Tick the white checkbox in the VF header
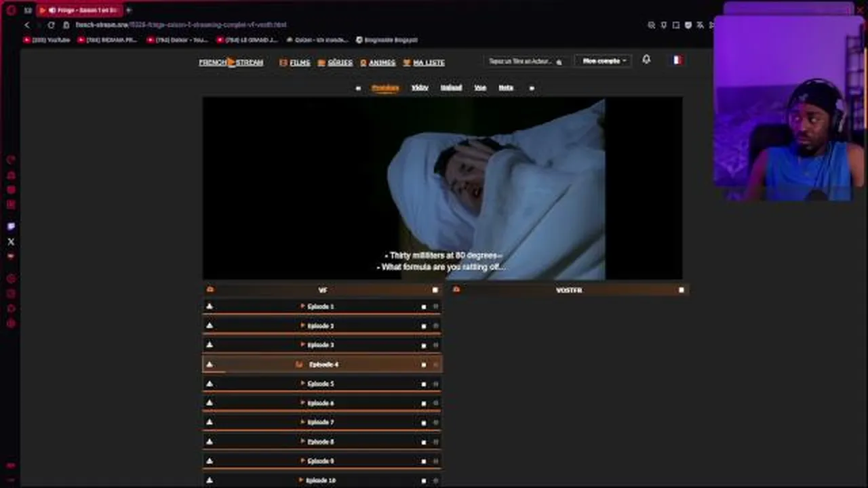The height and width of the screenshot is (488, 868). point(435,290)
